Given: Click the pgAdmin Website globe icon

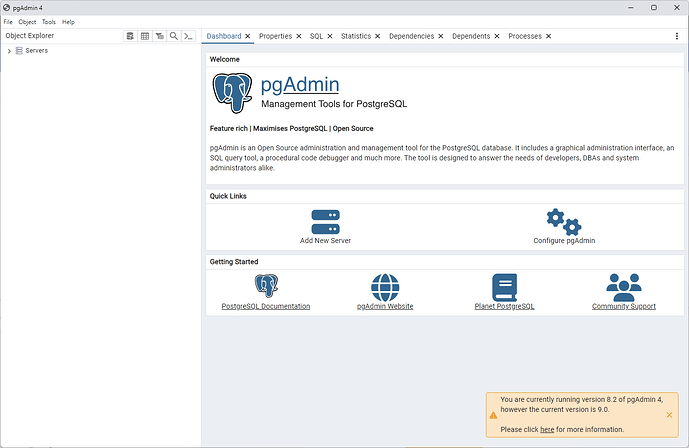Looking at the screenshot, I should [x=385, y=288].
